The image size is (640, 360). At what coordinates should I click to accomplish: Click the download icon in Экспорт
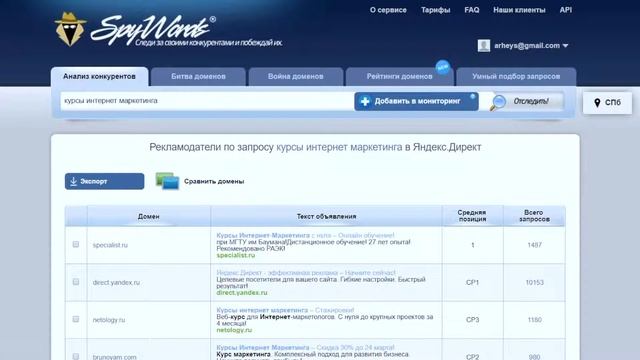[73, 181]
